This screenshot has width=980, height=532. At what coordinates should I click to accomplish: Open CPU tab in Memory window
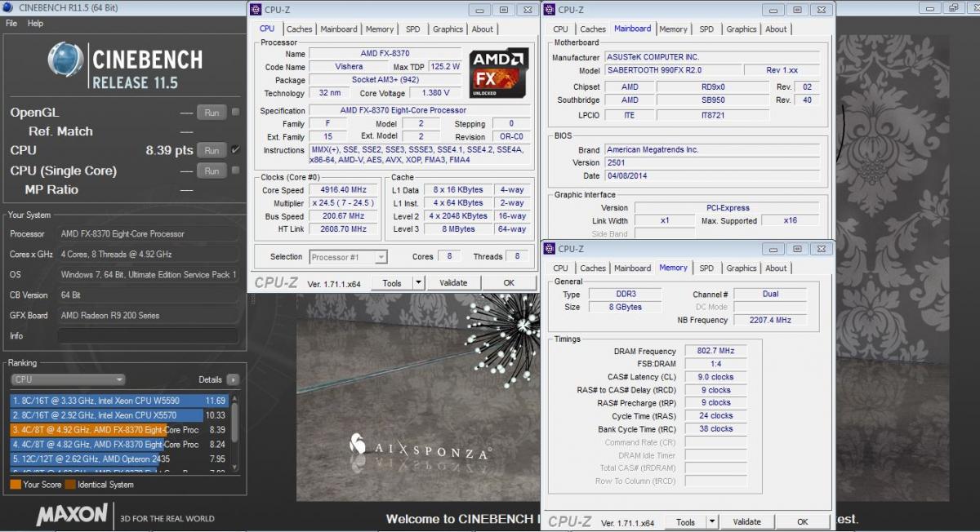point(560,268)
